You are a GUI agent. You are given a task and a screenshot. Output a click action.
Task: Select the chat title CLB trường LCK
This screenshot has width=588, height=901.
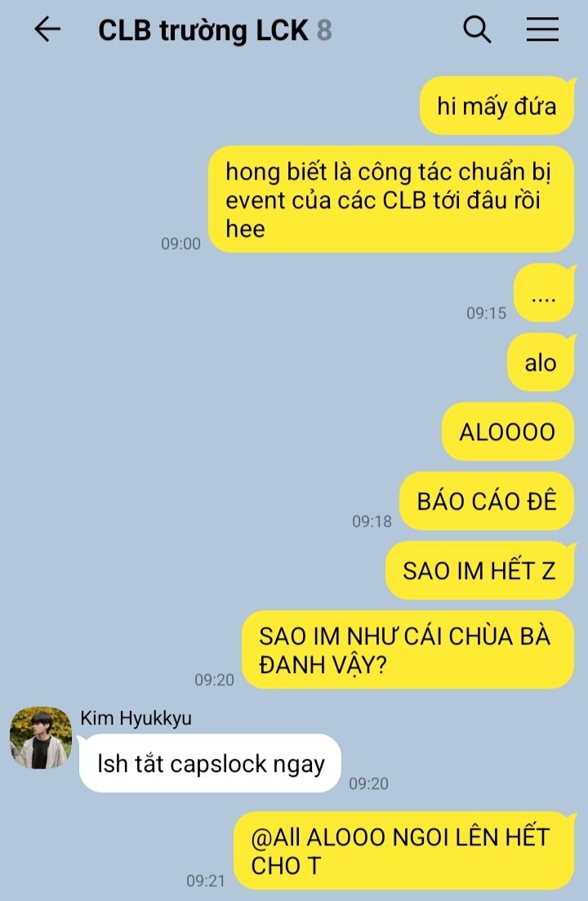point(203,31)
